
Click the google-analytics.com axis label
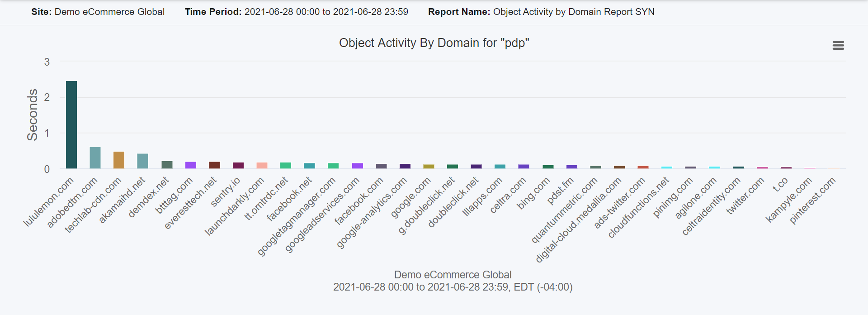(372, 213)
